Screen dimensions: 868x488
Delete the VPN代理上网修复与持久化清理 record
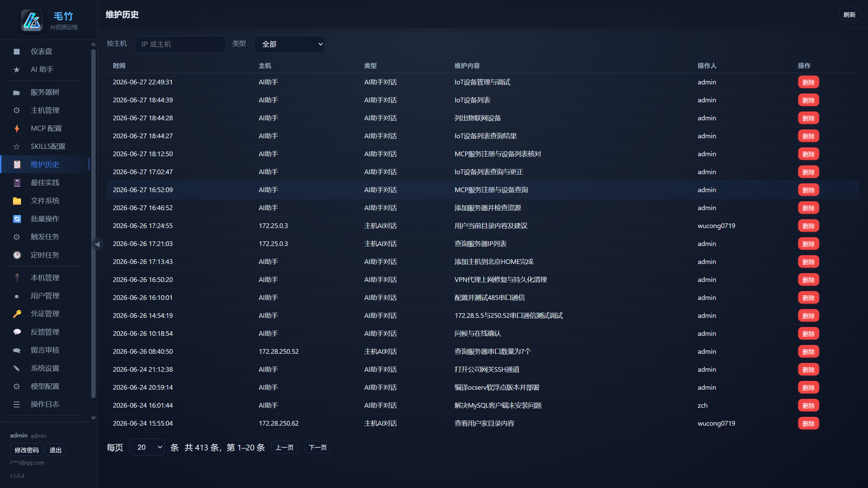tap(808, 280)
